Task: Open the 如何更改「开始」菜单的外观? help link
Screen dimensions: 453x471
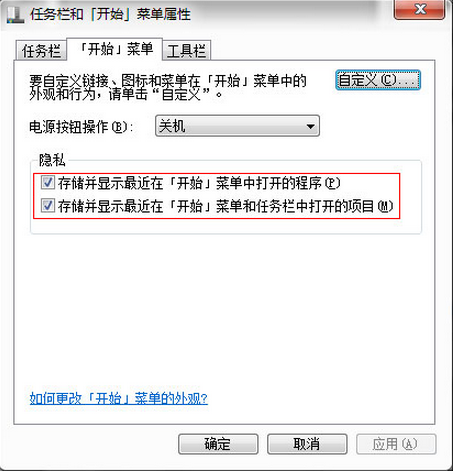Action: tap(119, 398)
